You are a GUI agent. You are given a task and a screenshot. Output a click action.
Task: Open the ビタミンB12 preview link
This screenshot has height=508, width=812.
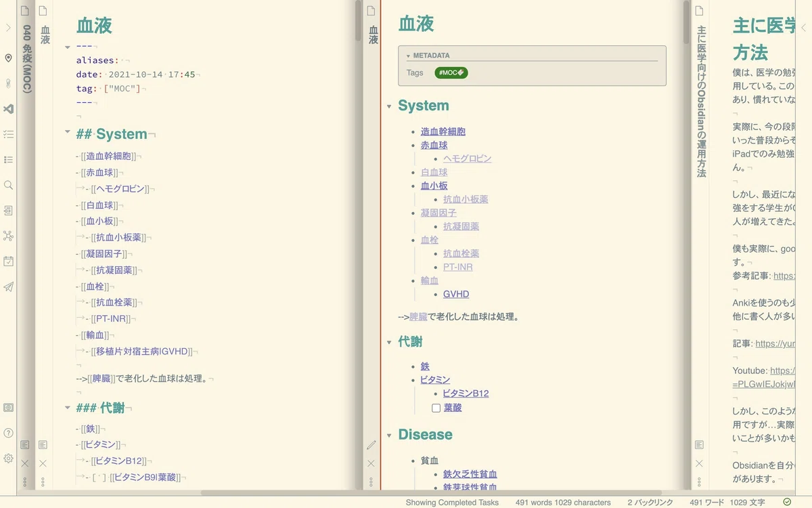tap(466, 393)
